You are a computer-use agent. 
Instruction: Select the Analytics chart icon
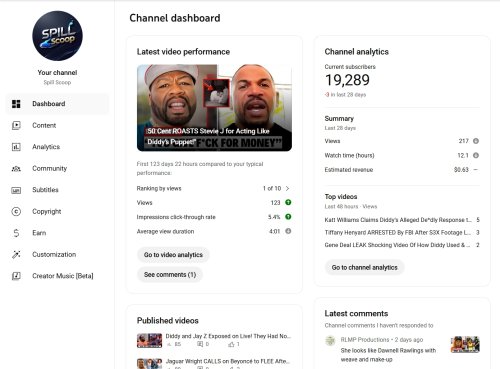pyautogui.click(x=16, y=147)
